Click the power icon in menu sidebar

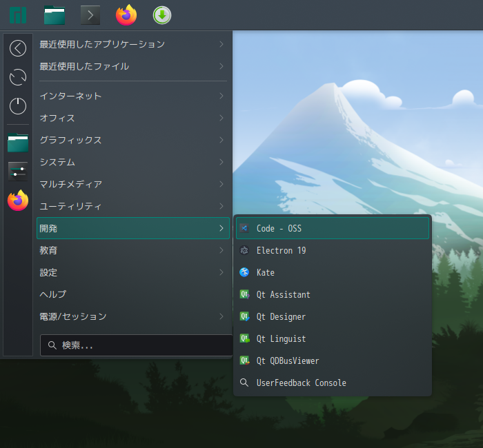tap(18, 106)
